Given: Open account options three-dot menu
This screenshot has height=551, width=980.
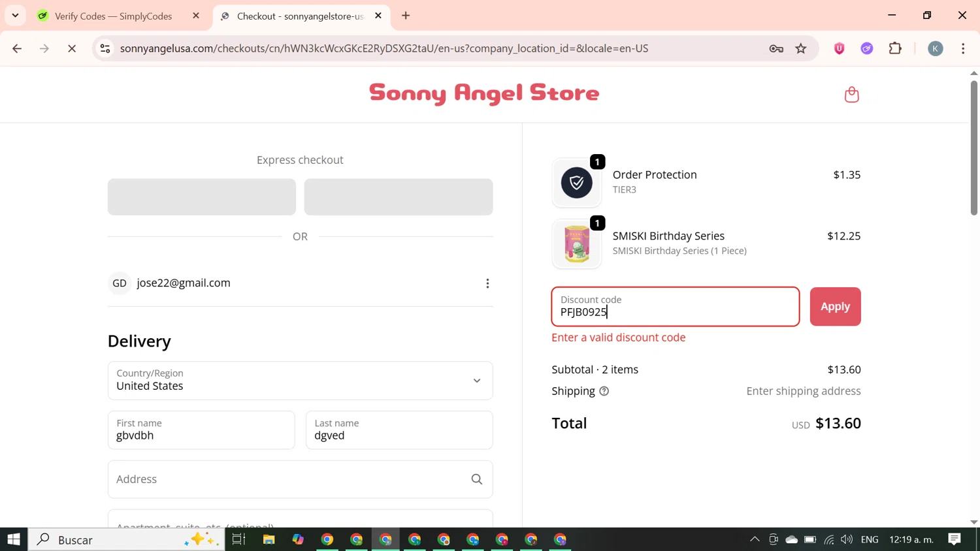Looking at the screenshot, I should tap(487, 283).
